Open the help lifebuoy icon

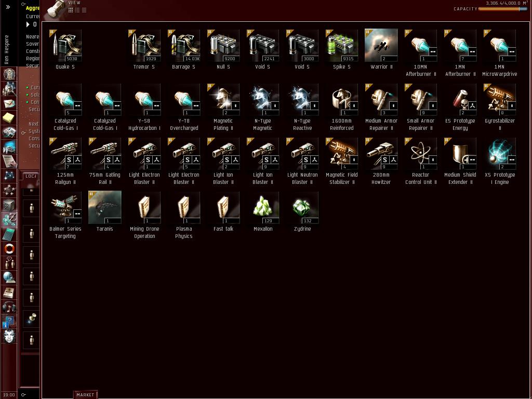[x=9, y=249]
